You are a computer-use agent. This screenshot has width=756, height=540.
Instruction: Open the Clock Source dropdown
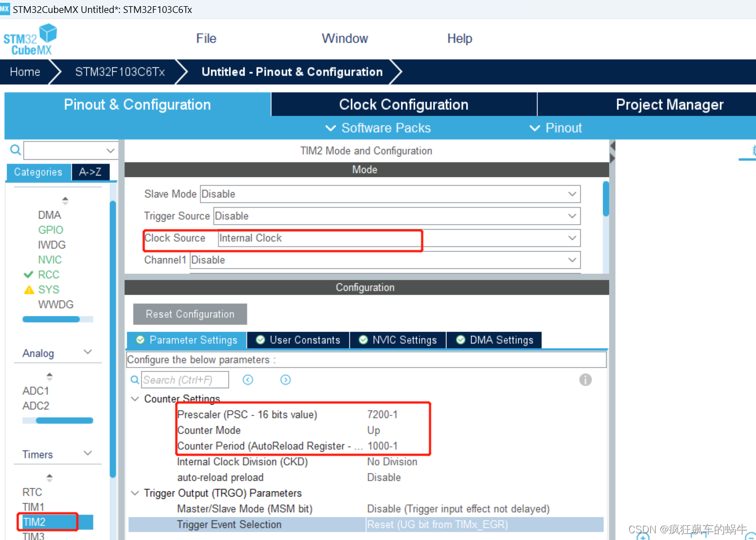coord(572,238)
